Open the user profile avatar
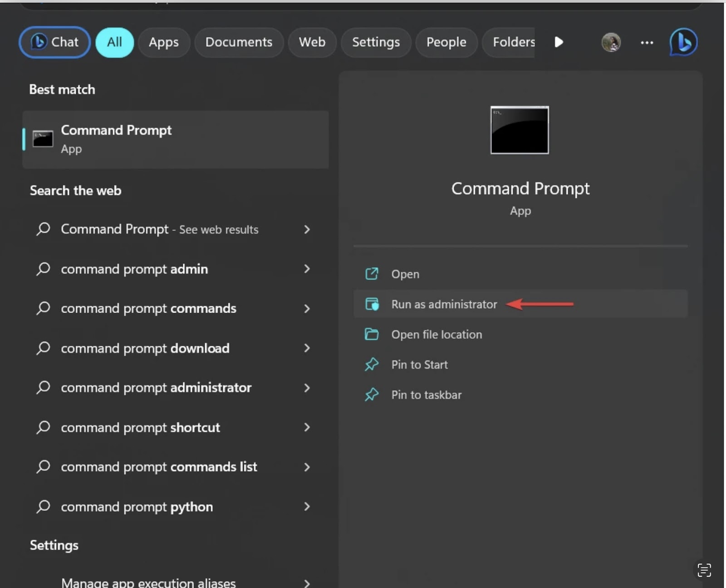Screen dimensions: 726x588 [611, 42]
